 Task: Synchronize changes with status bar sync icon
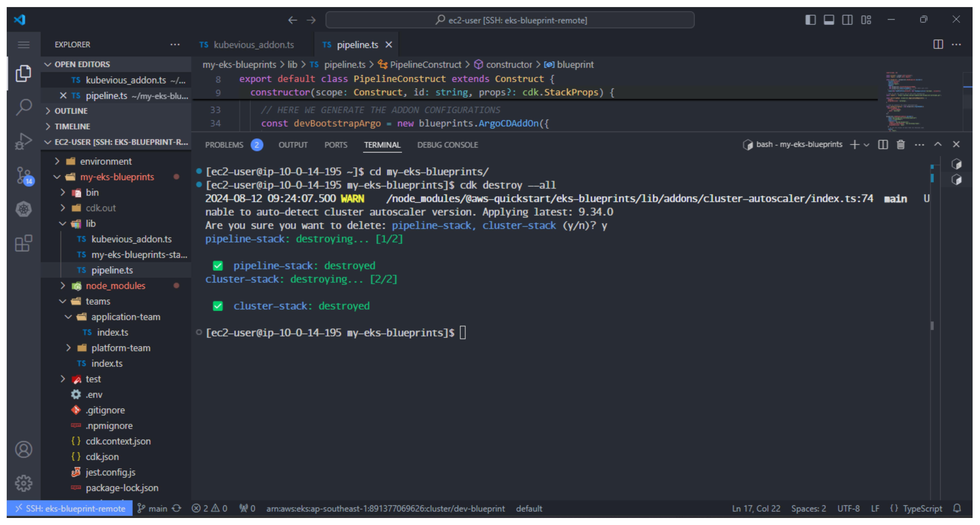(177, 509)
